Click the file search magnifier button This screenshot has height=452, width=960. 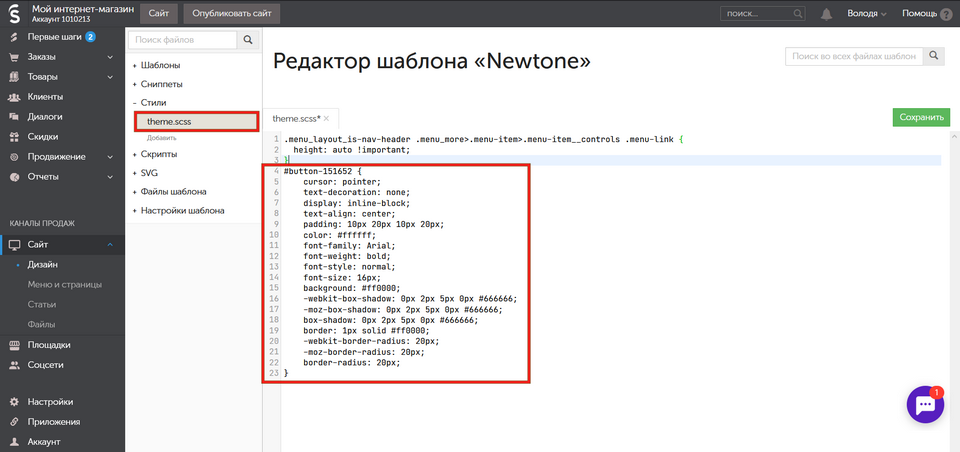[248, 40]
